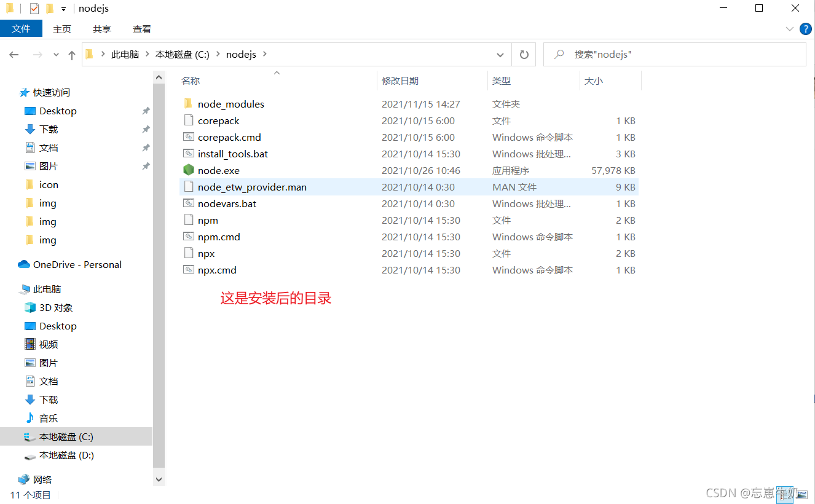This screenshot has width=815, height=504.
Task: Click sidebar scrollbar down arrow
Action: [x=159, y=479]
